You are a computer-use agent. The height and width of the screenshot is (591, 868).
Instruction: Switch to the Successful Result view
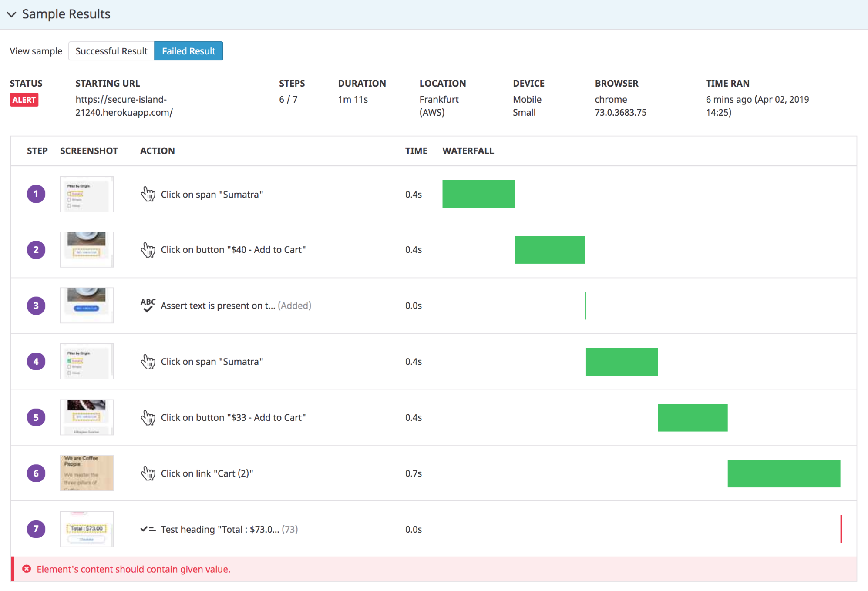click(x=111, y=51)
